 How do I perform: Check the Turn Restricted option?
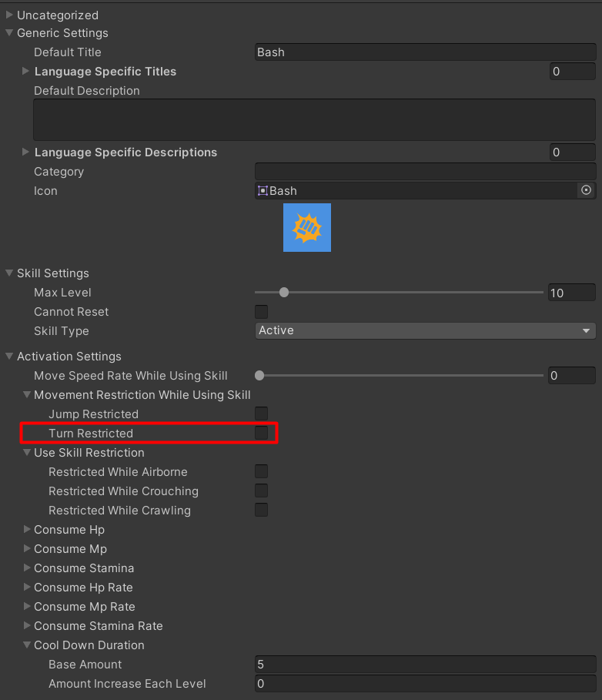click(261, 433)
